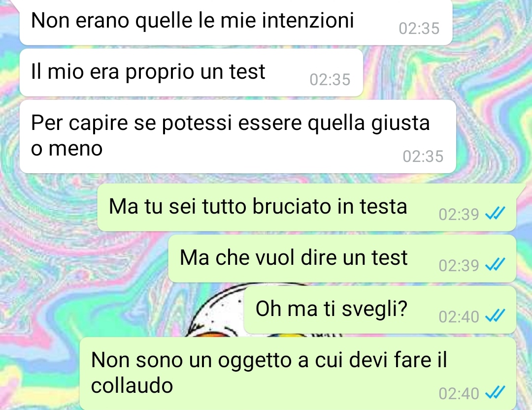The height and width of the screenshot is (410, 532).
Task: Tap 02:40 timestamp on the 'collaudo' message
Action: tap(459, 394)
